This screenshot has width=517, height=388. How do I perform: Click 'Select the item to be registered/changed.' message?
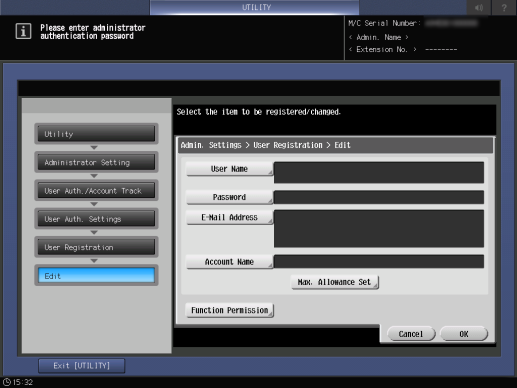tap(259, 112)
